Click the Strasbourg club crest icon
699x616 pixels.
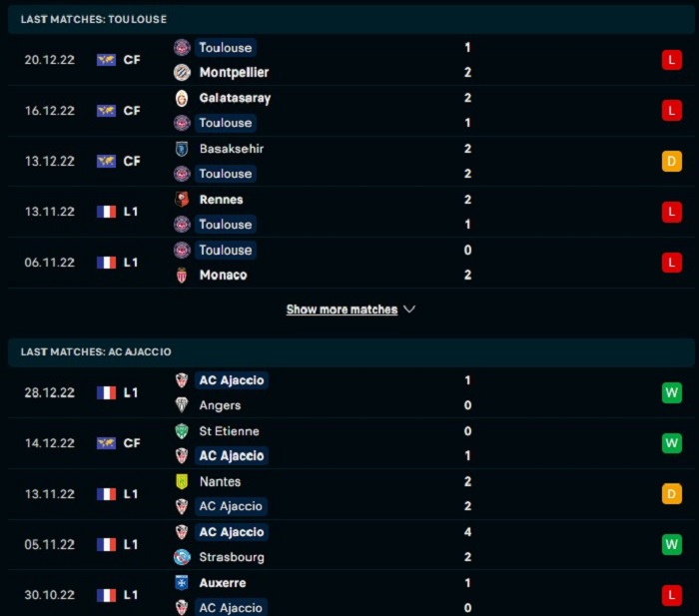[x=182, y=557]
